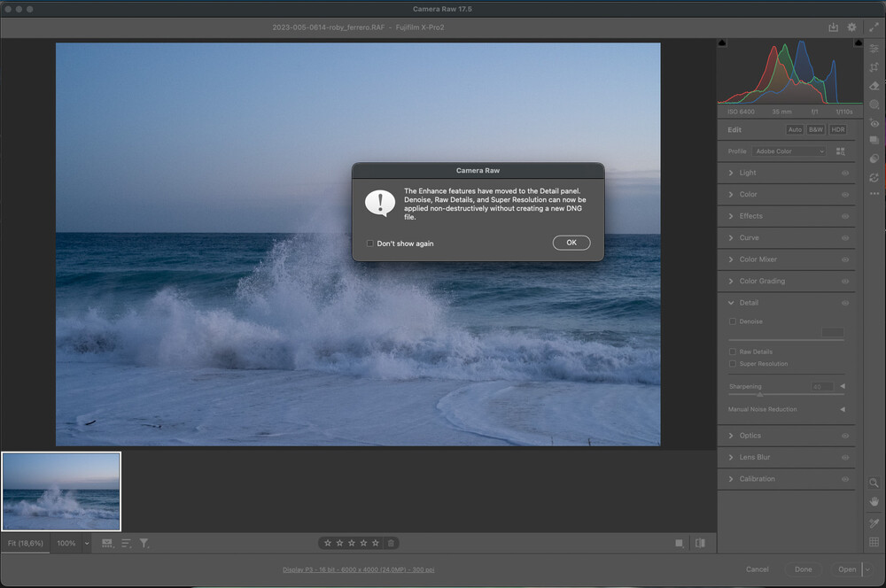This screenshot has height=588, width=886.
Task: Open Camera Raw preferences gear icon
Action: [x=852, y=27]
